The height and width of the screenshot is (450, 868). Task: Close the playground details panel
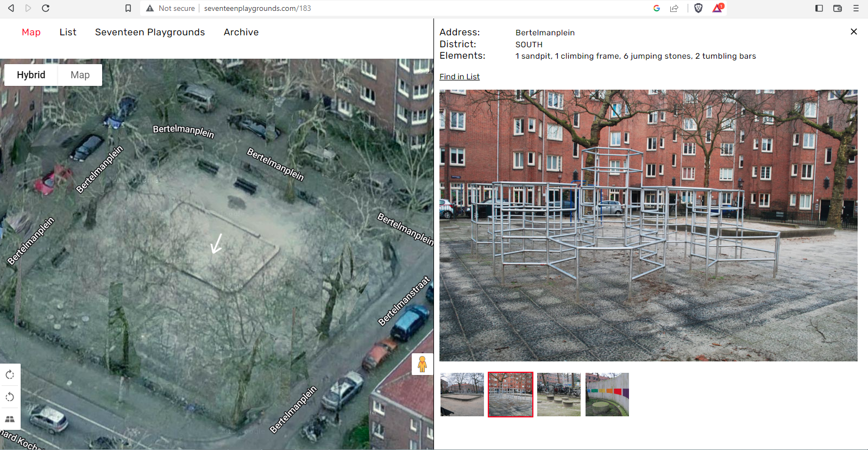(854, 32)
